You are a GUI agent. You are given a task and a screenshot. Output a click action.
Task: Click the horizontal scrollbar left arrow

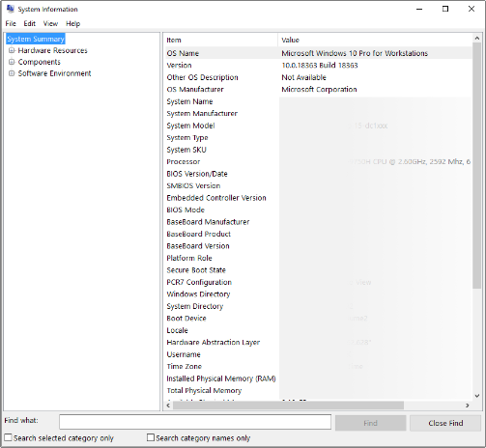coord(168,406)
